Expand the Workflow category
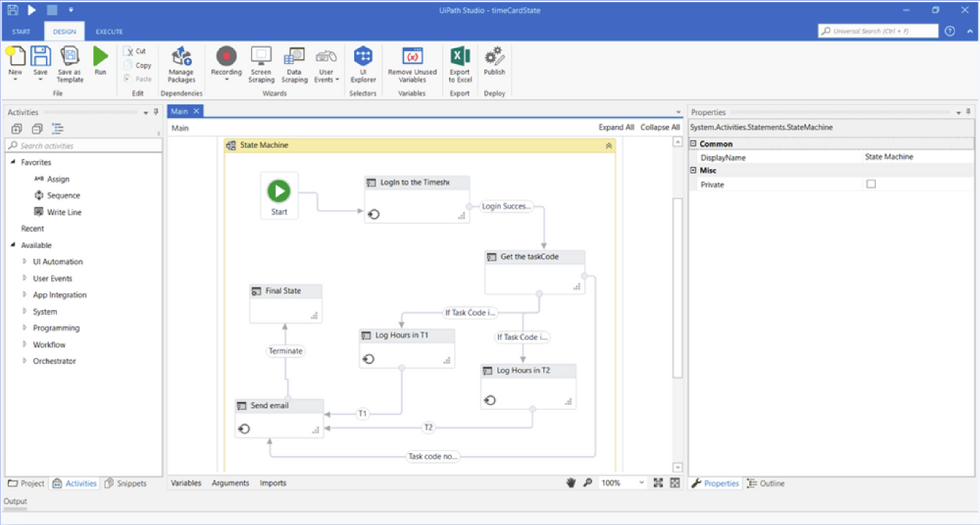Image resolution: width=980 pixels, height=525 pixels. coord(24,344)
